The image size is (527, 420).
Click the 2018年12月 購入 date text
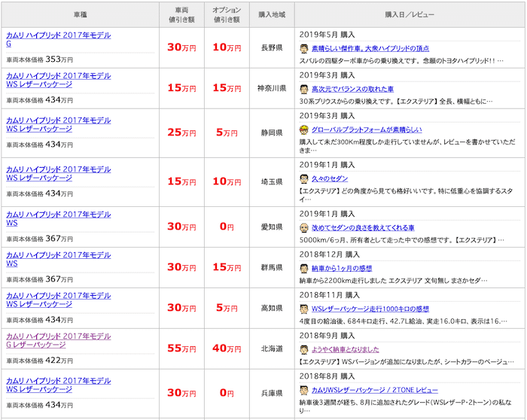330,254
